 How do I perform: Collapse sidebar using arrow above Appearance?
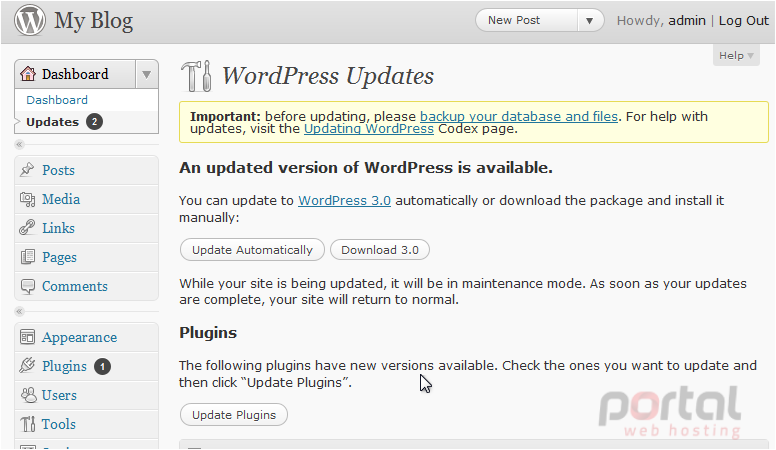tap(19, 312)
